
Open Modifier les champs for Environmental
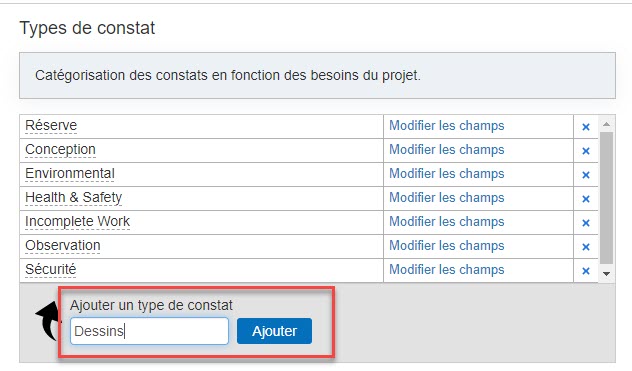[x=447, y=173]
